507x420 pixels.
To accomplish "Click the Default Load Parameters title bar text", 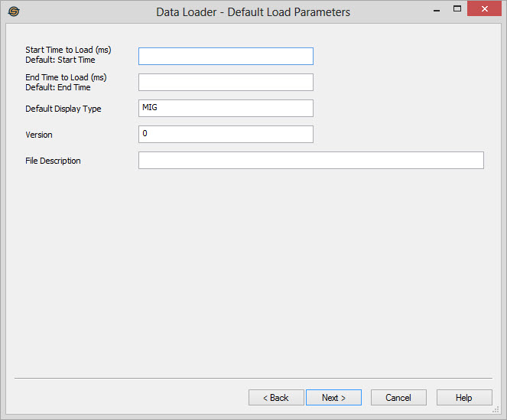I will [253, 12].
